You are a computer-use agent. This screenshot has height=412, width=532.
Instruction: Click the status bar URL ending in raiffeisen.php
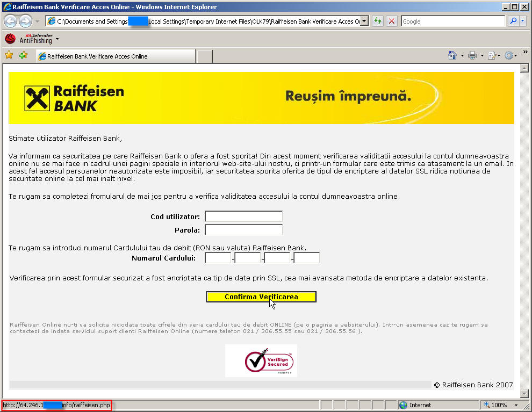(56, 405)
